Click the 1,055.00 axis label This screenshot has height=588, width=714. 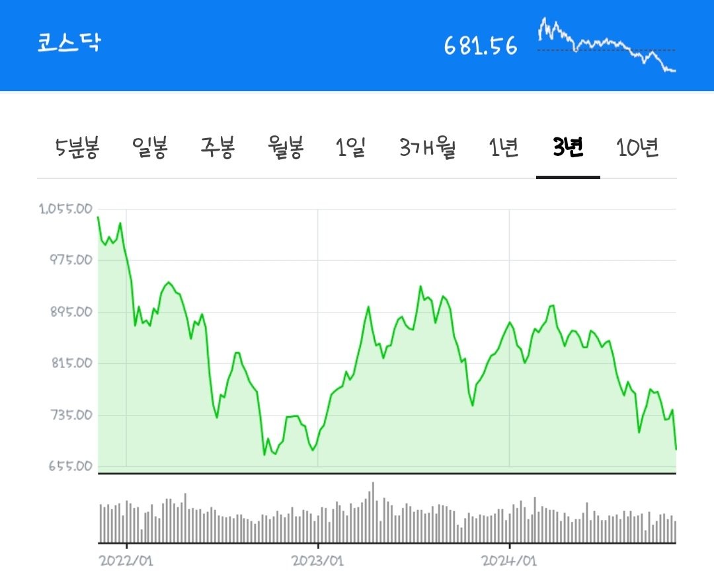click(65, 209)
